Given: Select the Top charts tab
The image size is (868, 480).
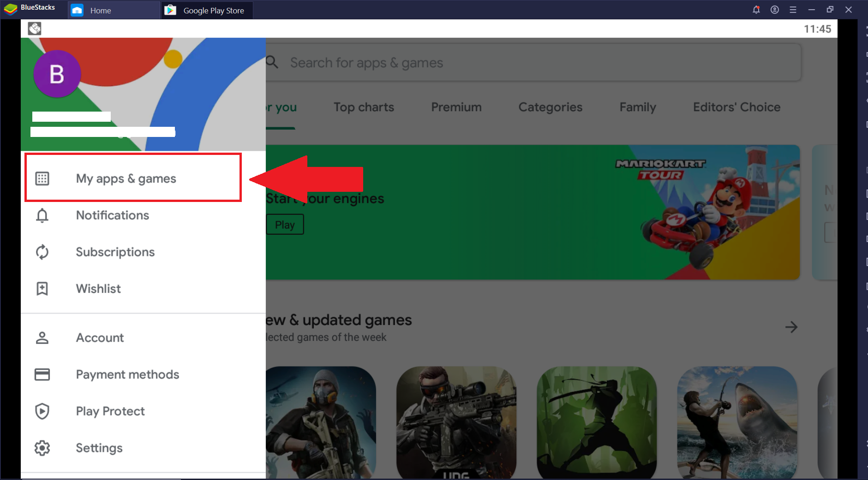Looking at the screenshot, I should [364, 107].
